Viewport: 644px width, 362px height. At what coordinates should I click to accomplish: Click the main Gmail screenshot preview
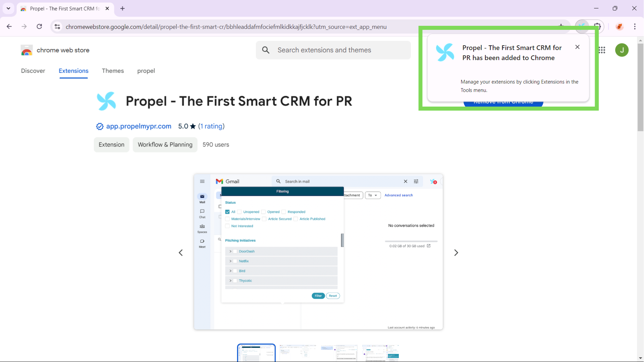tap(318, 252)
